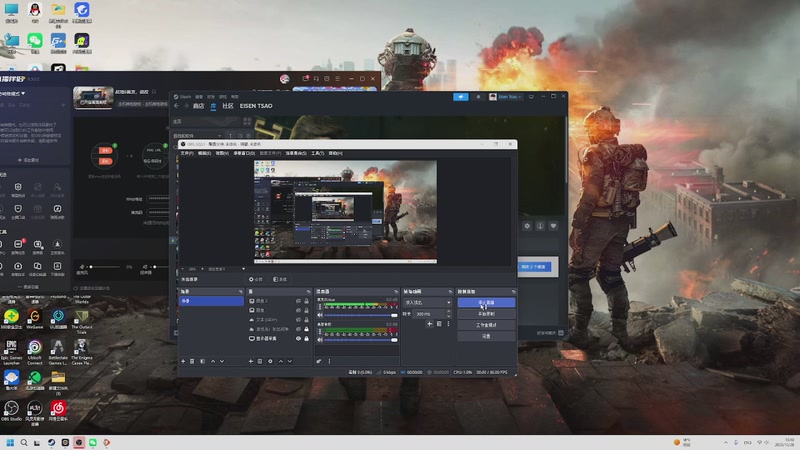This screenshot has height=450, width=800.
Task: Open Epic Games Launcher desktop shortcut
Action: (x=11, y=352)
